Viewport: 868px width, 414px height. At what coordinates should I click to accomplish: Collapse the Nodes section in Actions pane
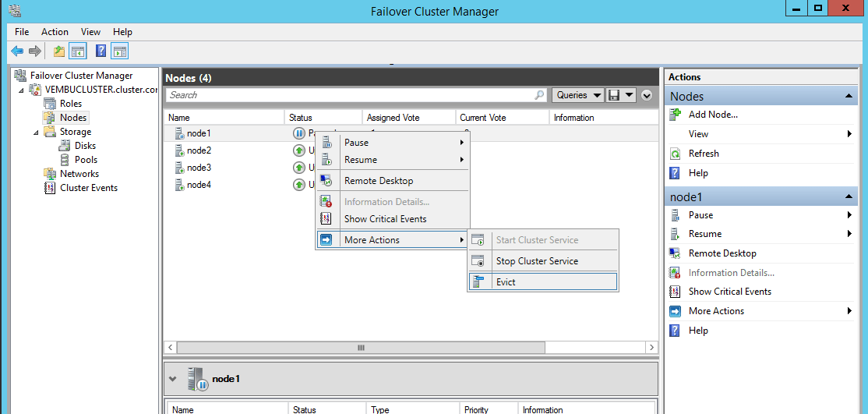(848, 96)
